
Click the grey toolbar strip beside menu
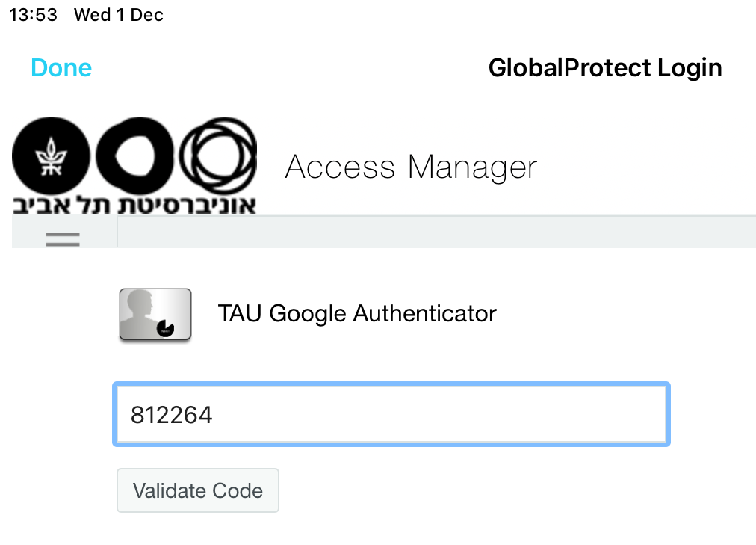[436, 232]
